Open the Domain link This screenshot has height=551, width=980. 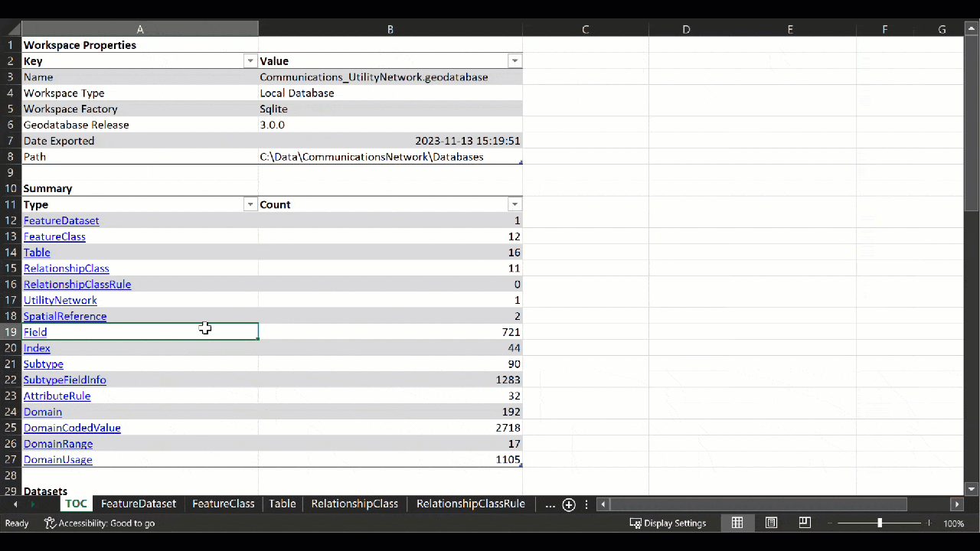[x=43, y=412]
